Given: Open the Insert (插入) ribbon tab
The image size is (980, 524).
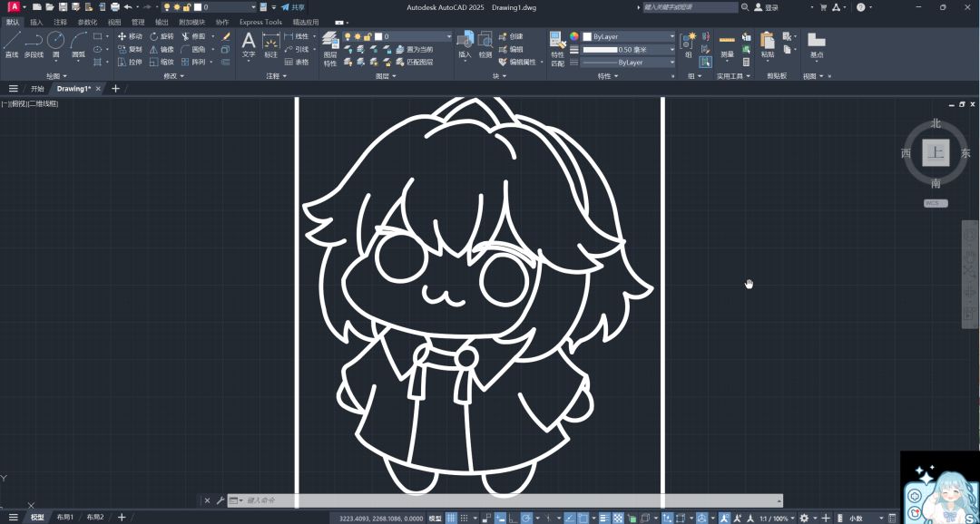Looking at the screenshot, I should (36, 22).
